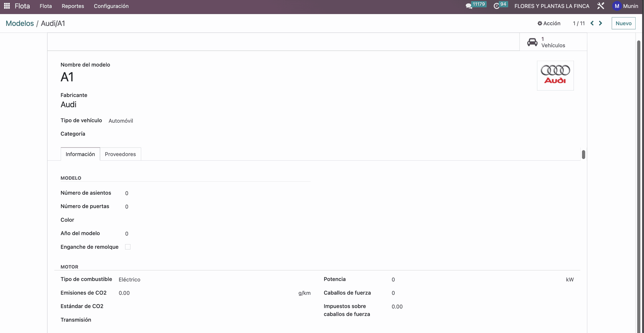Open the Configuración menu
Screen dimensions: 644x333
(x=111, y=6)
